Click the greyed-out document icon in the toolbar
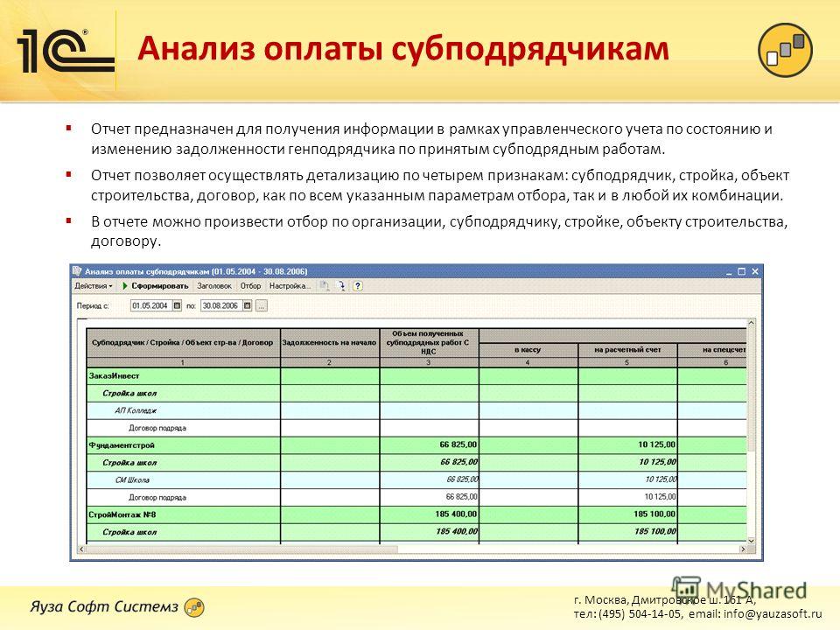 [325, 286]
